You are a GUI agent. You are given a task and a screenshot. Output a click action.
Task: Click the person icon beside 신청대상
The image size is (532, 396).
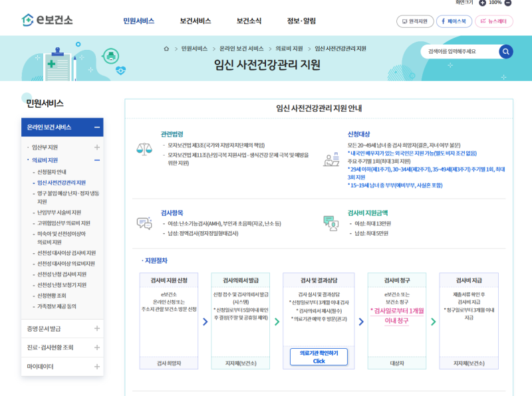click(331, 159)
